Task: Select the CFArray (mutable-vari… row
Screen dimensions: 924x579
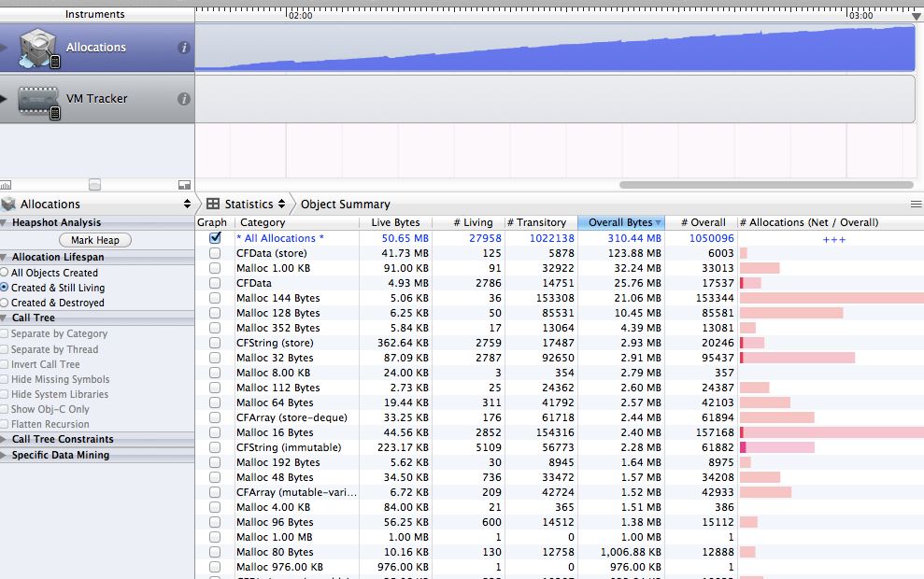Action: (560, 492)
